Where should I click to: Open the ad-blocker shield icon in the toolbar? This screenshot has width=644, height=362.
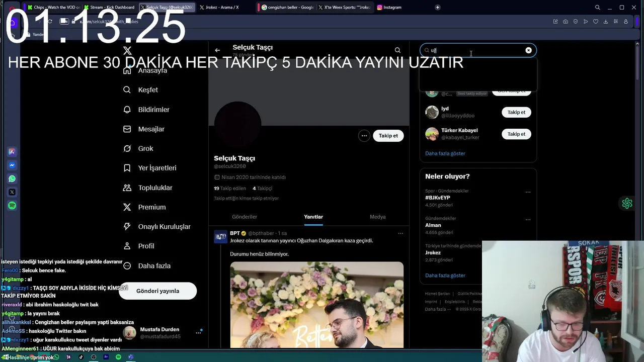pyautogui.click(x=576, y=22)
